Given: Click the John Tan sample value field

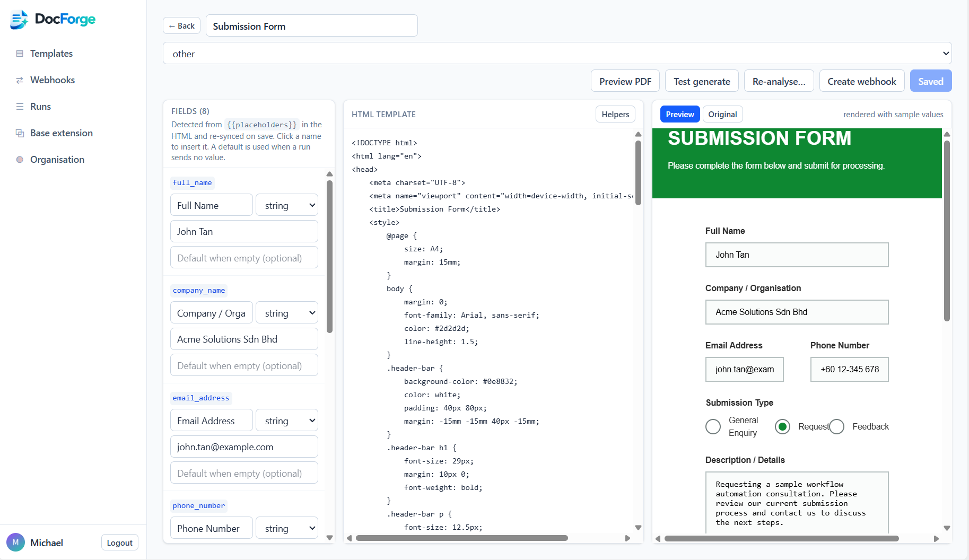Looking at the screenshot, I should point(244,231).
